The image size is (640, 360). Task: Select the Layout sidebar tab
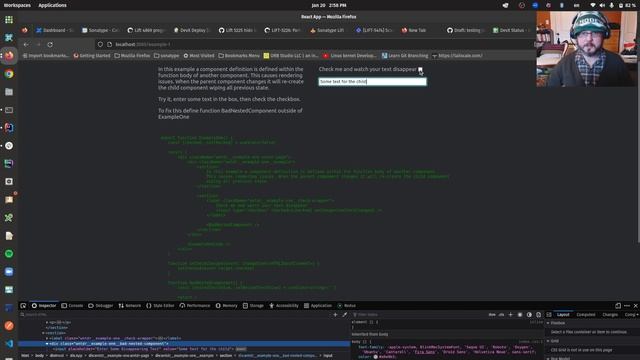point(563,315)
